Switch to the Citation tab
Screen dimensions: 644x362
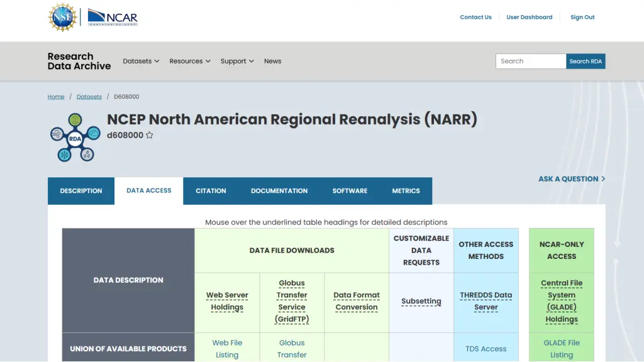tap(211, 191)
